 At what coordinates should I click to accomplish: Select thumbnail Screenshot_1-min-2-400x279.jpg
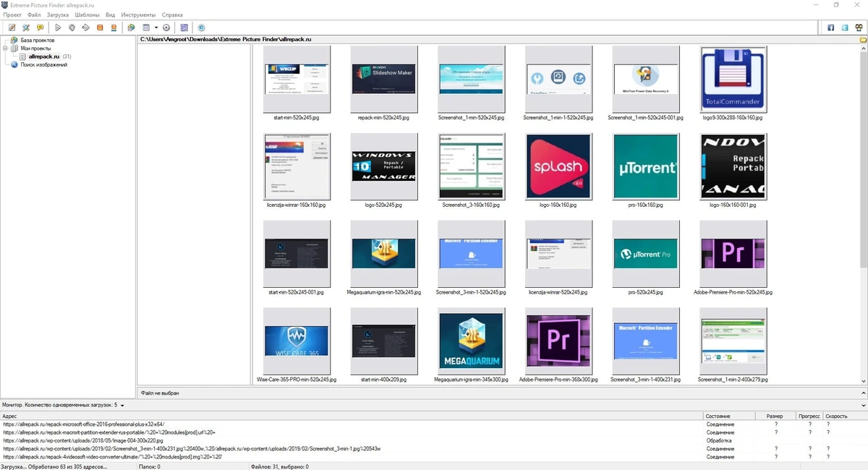click(733, 341)
